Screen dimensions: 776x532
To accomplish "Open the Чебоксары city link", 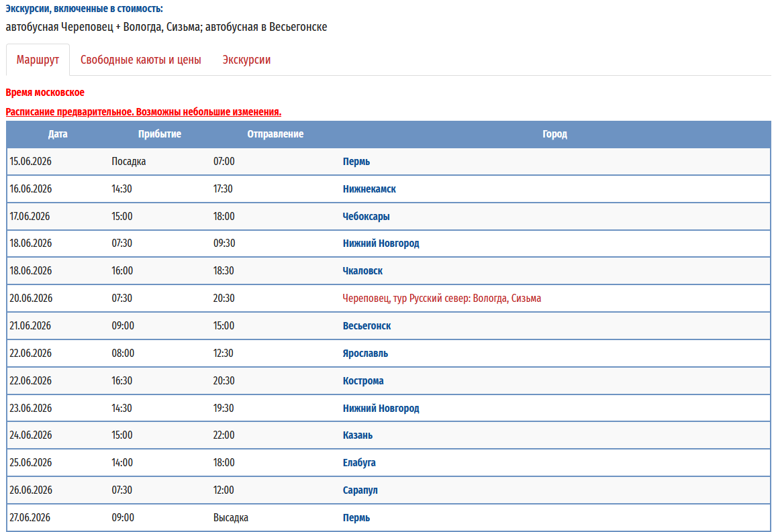I will click(366, 217).
